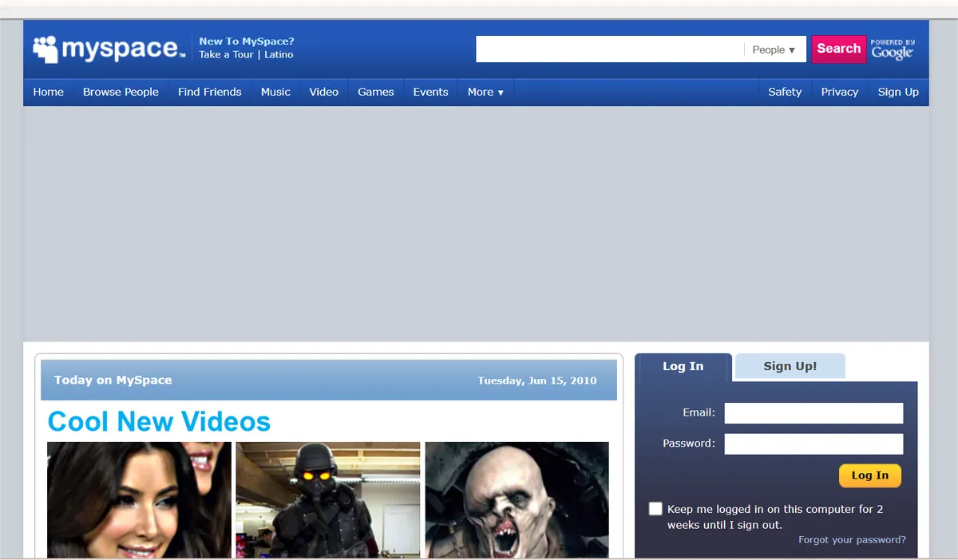This screenshot has height=560, width=958.
Task: Click the yellow Log In button
Action: [x=869, y=475]
